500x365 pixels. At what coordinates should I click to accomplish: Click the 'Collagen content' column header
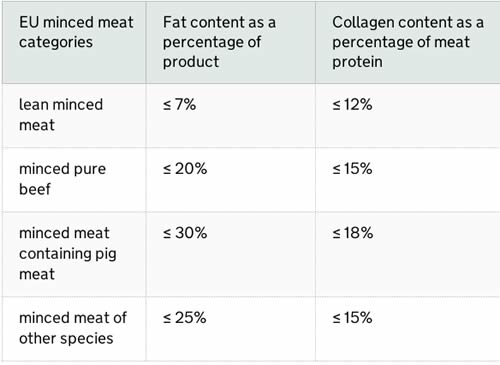408,42
